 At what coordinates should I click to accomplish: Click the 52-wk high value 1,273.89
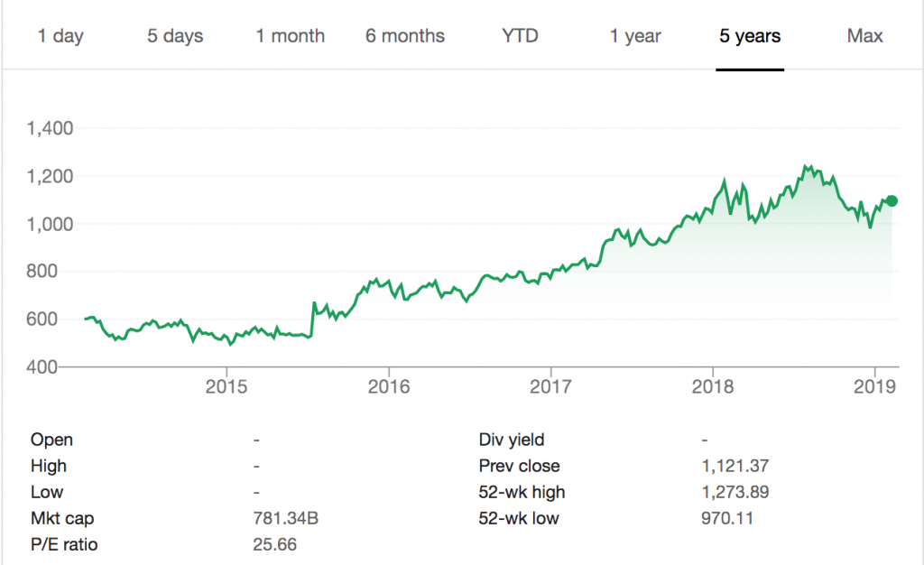click(736, 492)
